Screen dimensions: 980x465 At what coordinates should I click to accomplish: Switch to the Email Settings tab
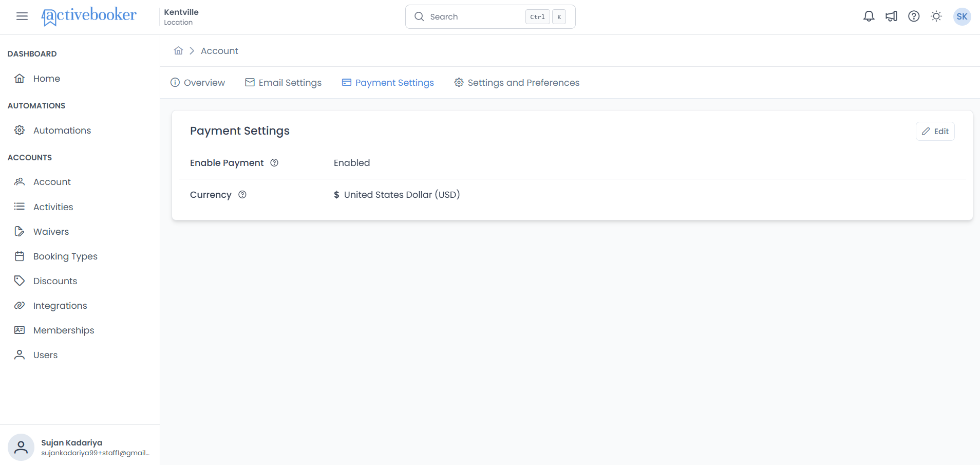284,83
